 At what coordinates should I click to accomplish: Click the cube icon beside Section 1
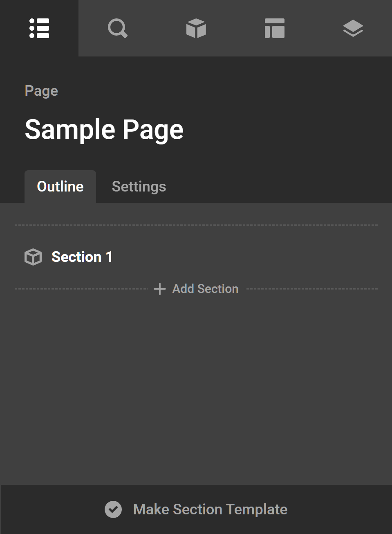(x=33, y=257)
